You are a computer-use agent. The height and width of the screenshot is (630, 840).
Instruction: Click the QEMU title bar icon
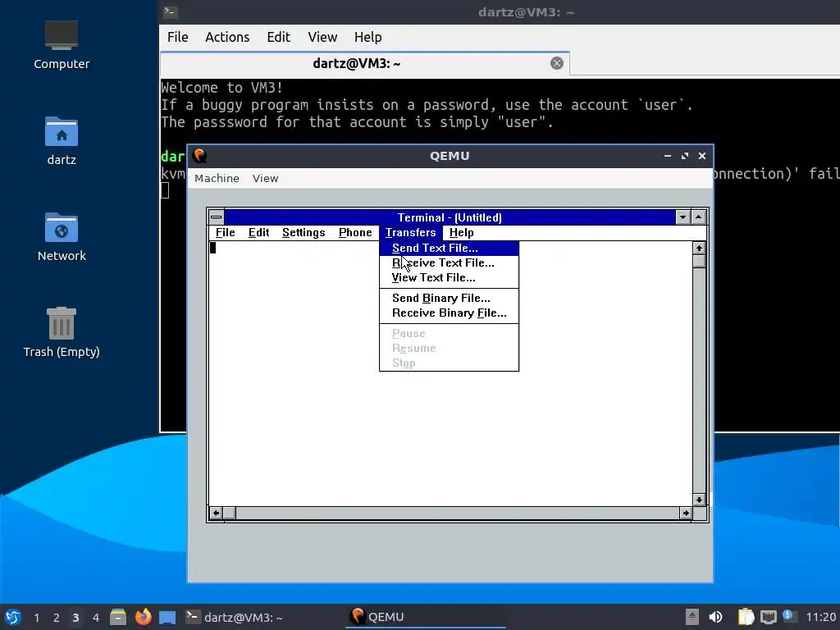point(200,156)
